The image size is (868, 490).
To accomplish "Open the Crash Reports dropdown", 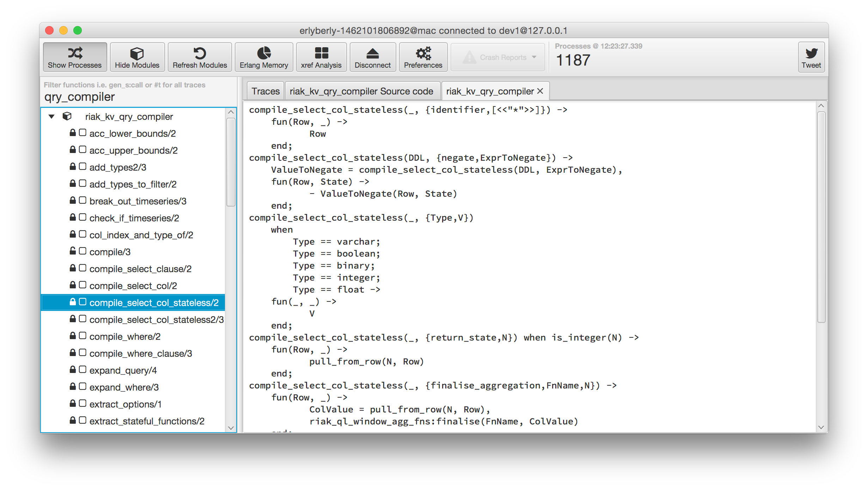I will [x=498, y=57].
